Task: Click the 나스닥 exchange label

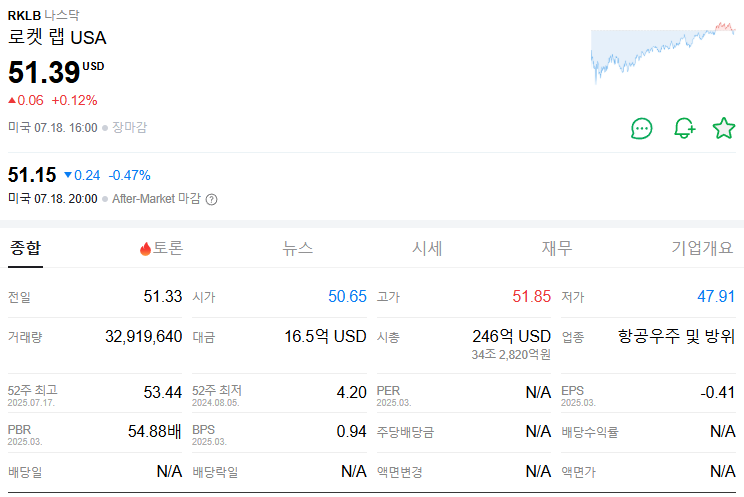Action: click(62, 16)
